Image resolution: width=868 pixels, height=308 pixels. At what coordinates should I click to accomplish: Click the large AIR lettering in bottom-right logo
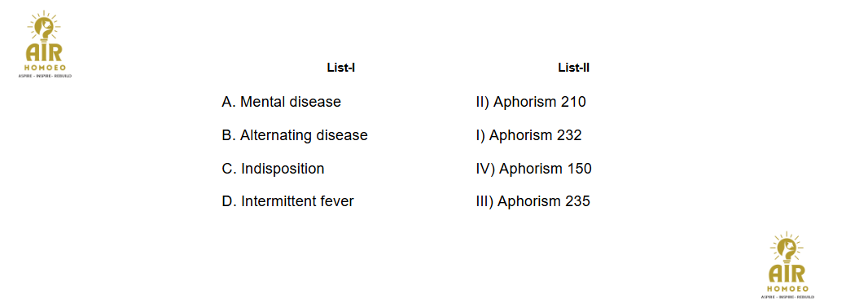point(787,275)
